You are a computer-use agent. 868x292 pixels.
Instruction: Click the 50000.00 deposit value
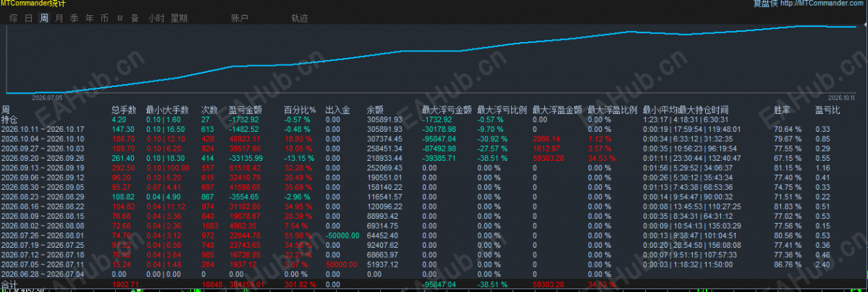[x=341, y=265]
